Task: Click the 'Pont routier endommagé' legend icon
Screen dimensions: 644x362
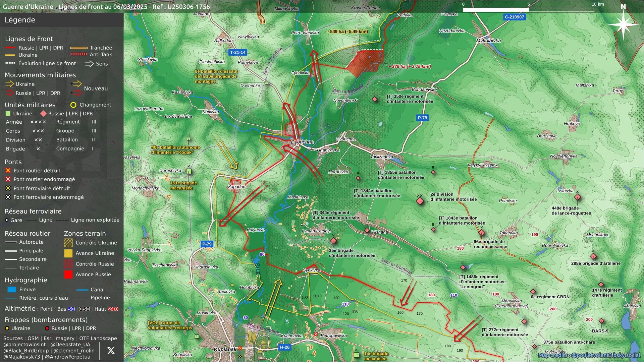Action: click(8, 179)
